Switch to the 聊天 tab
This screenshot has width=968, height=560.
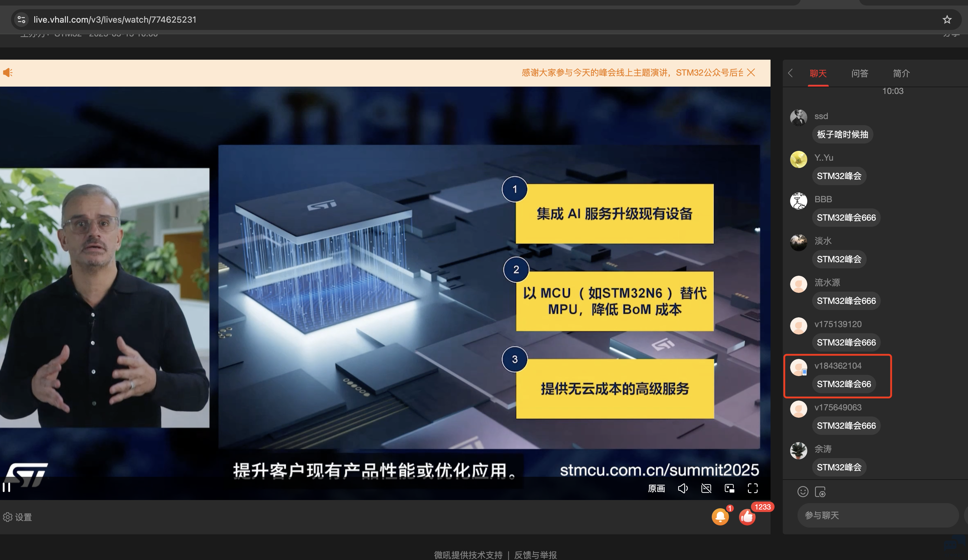[x=818, y=73]
